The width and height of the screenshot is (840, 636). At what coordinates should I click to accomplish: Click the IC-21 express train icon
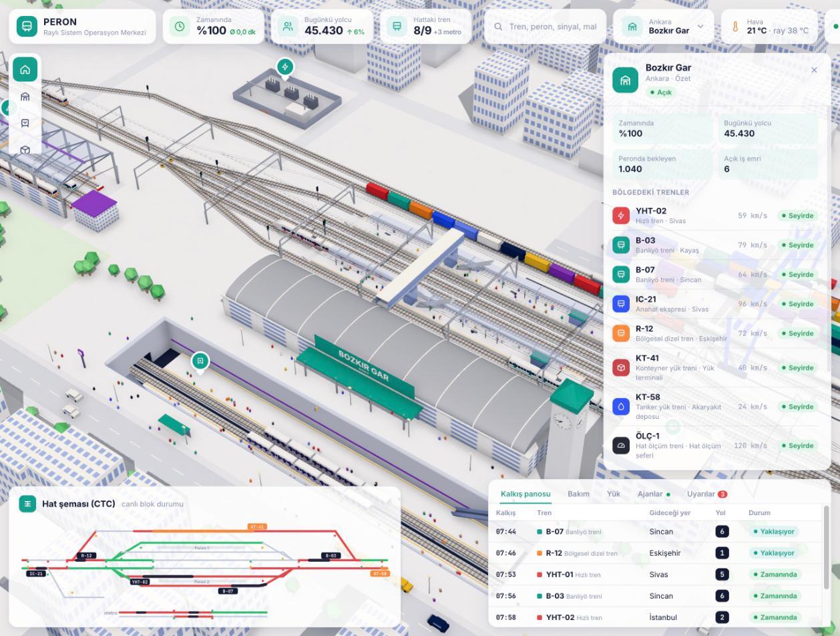(621, 303)
